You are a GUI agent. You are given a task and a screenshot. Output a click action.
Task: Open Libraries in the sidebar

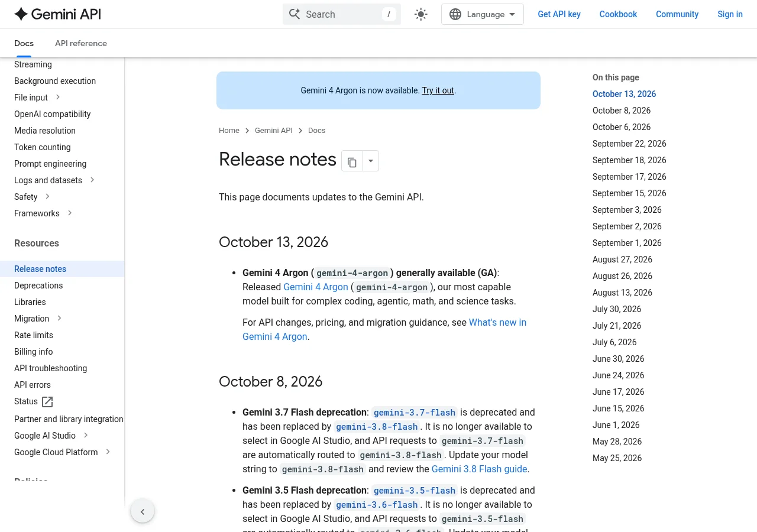point(30,302)
